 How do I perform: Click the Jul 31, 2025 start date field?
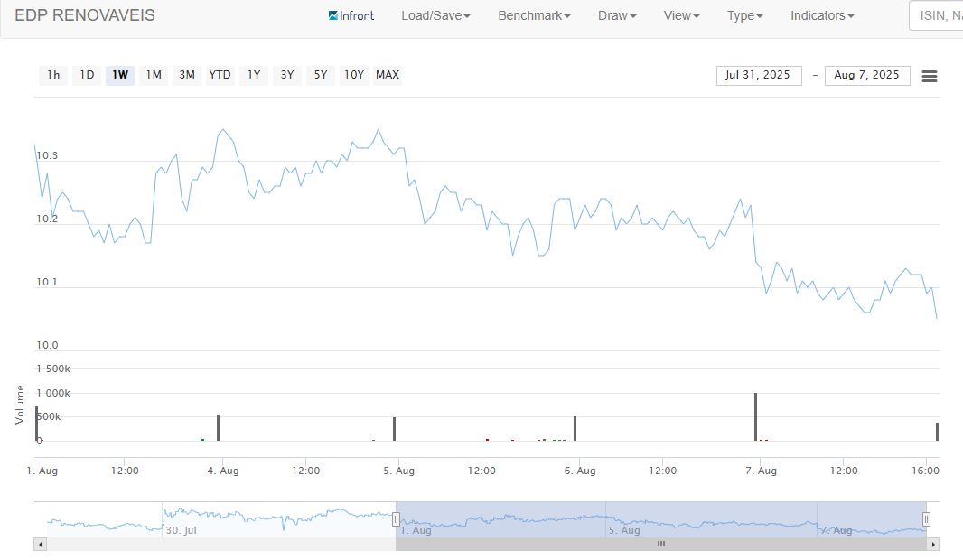tap(759, 75)
